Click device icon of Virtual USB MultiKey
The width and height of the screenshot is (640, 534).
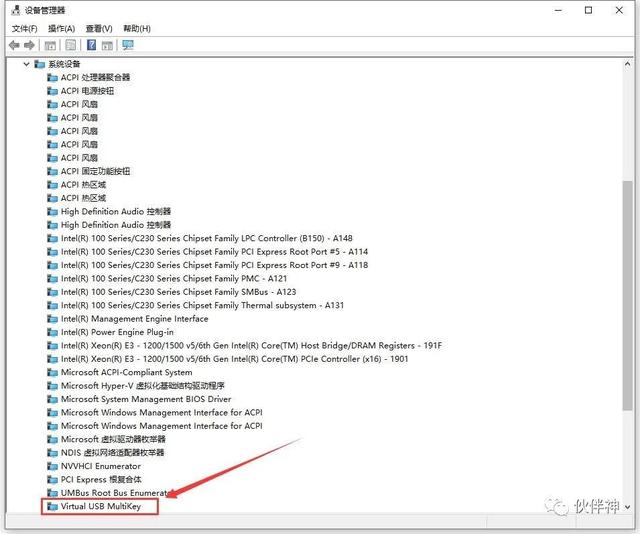coord(52,507)
